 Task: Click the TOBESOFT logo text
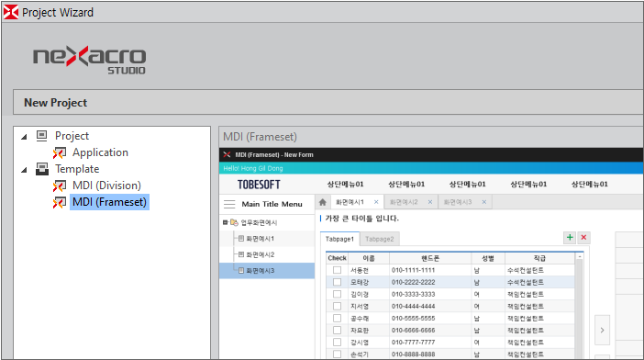point(259,185)
